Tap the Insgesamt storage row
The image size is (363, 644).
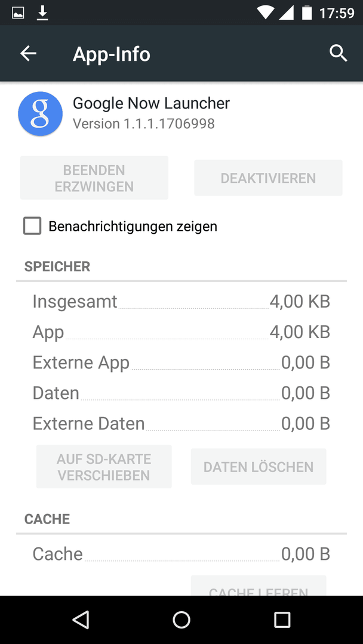coord(181,302)
